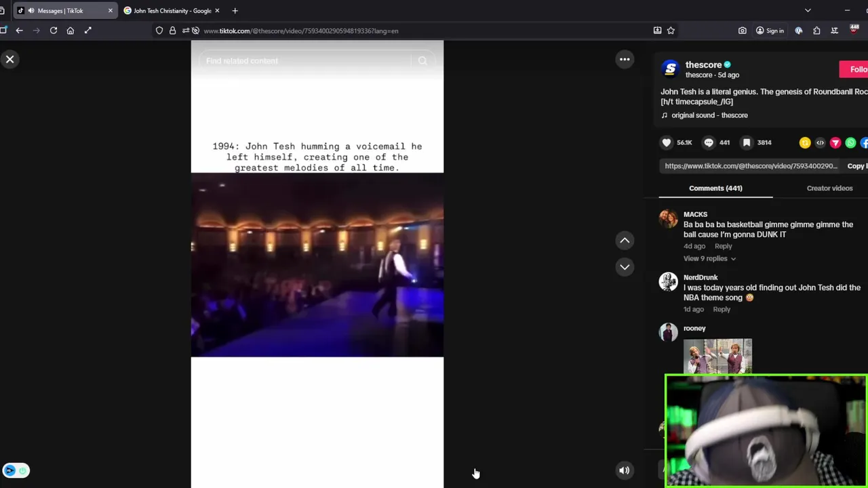868x488 pixels.
Task: Click the blue privacy extension icon beside Sign in
Action: click(x=799, y=30)
